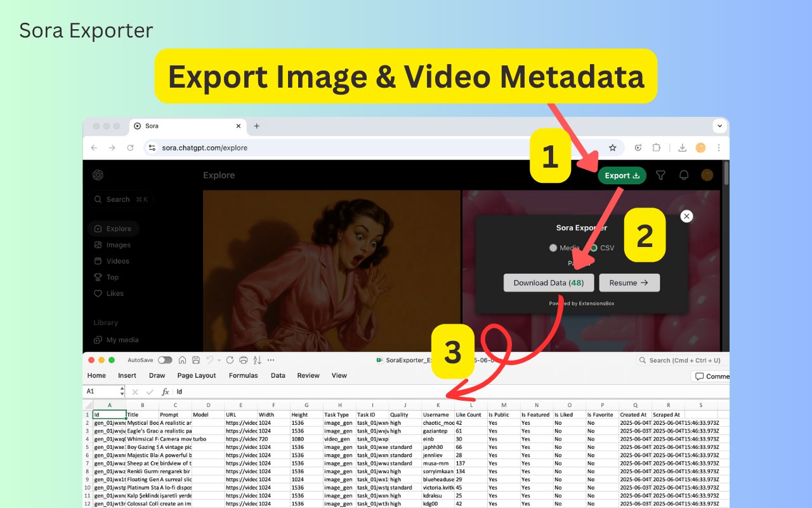
Task: Click the green Export button in Sora
Action: (x=622, y=175)
